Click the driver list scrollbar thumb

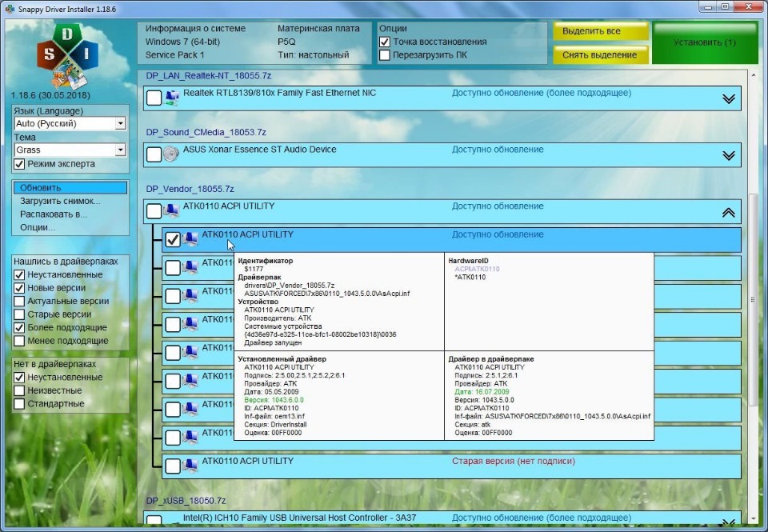coord(754,300)
